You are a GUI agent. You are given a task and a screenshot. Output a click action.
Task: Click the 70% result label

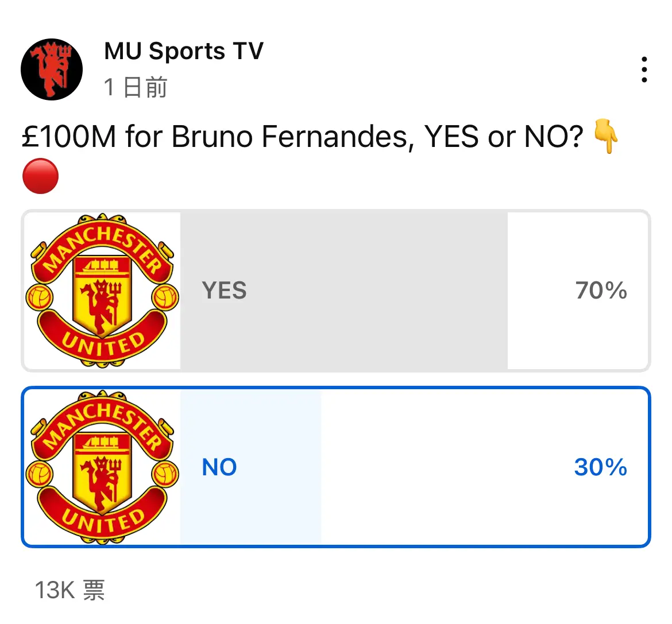pos(601,290)
